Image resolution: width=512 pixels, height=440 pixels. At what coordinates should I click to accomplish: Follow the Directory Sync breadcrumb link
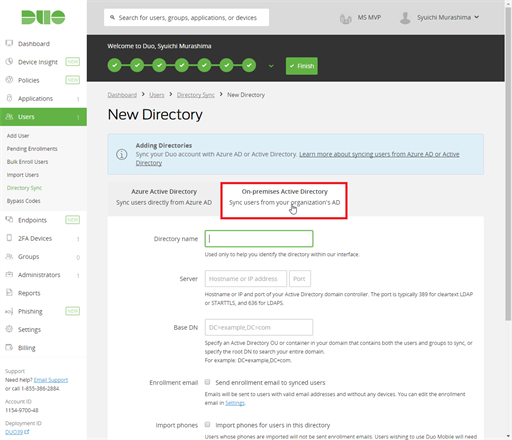click(x=196, y=95)
